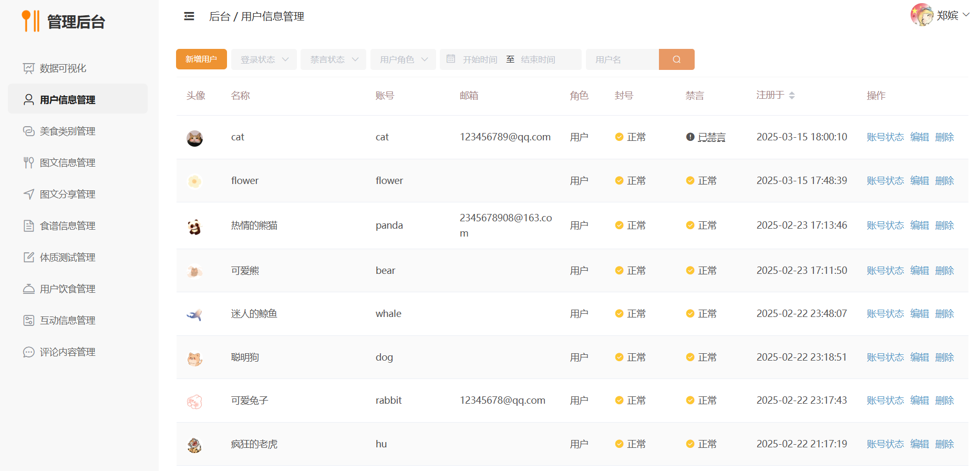
Task: Click the 聪明狗 dog avatar
Action: tap(195, 359)
